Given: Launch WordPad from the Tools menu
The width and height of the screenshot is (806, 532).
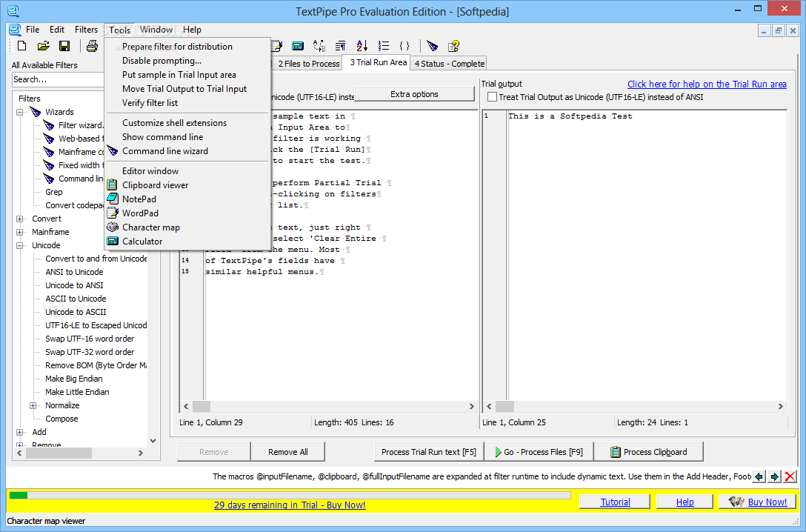Looking at the screenshot, I should 140,213.
